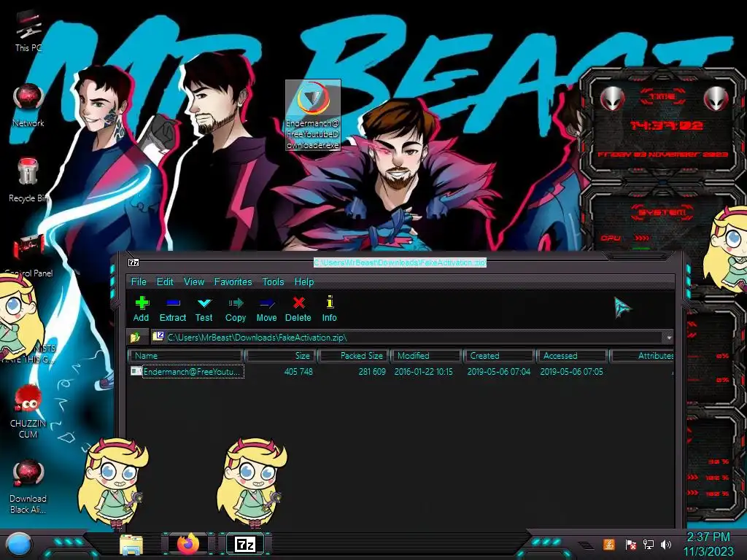Expand the address bar path dropdown
The width and height of the screenshot is (747, 560).
click(x=669, y=338)
